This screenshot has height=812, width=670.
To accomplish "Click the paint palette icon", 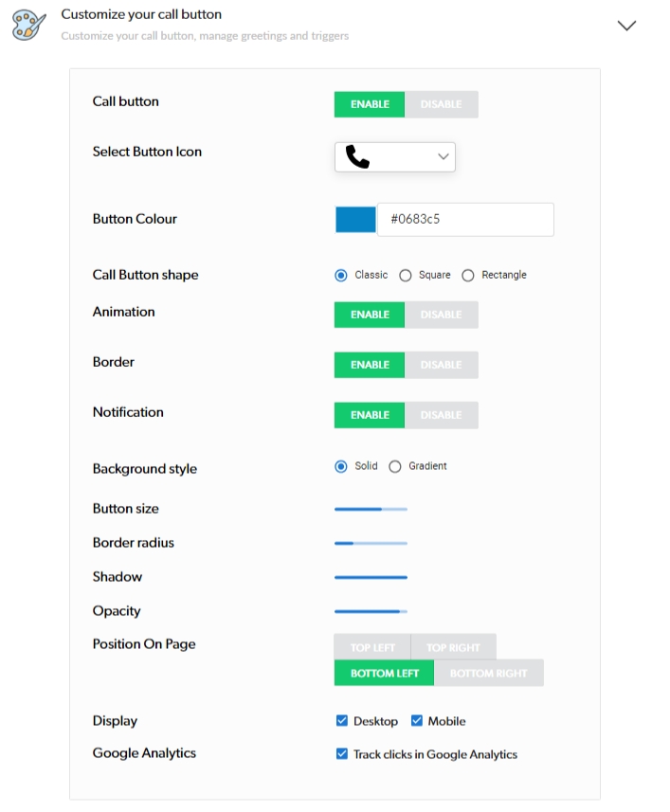I will pyautogui.click(x=28, y=25).
